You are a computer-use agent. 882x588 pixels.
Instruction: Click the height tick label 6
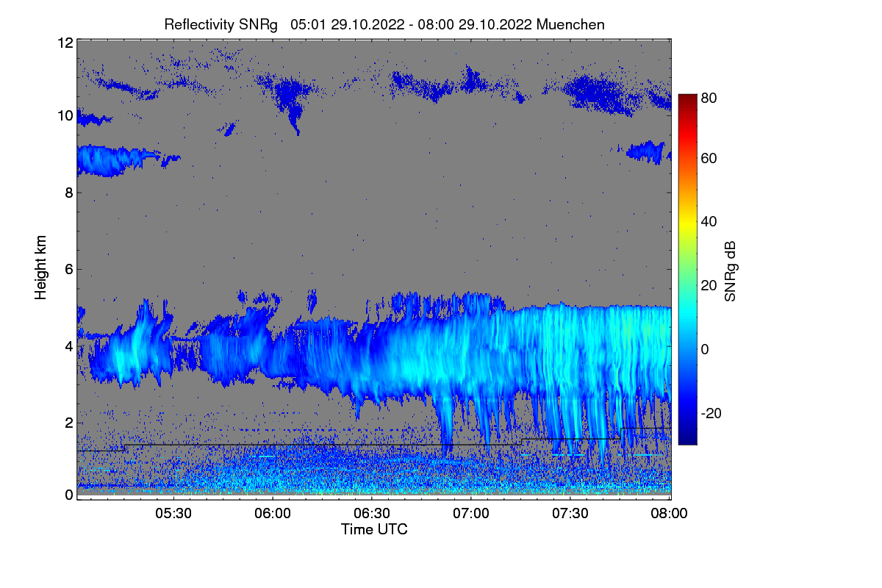pos(68,269)
